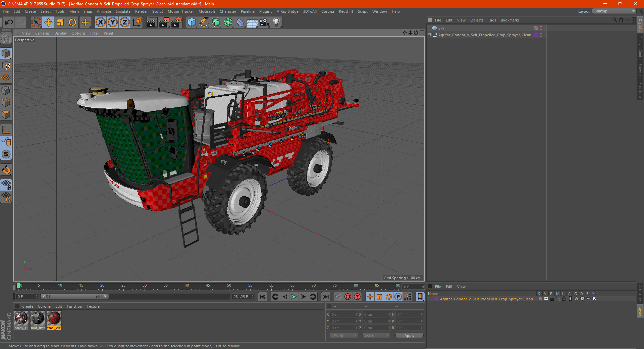This screenshot has width=644, height=349.
Task: Enable the Axis mode icon
Action: [x=6, y=130]
